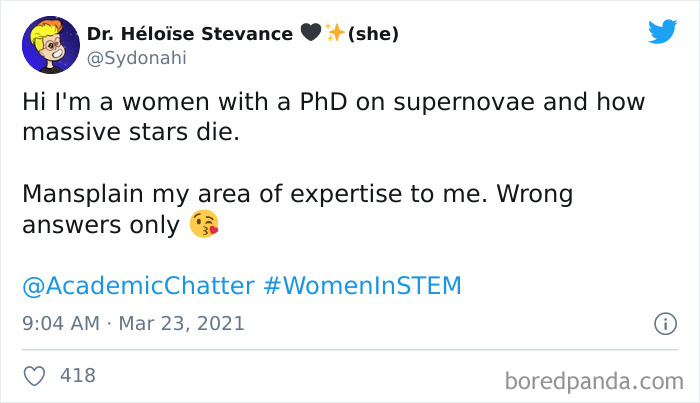The height and width of the screenshot is (403, 700).
Task: Open the tweet info icon
Action: pyautogui.click(x=661, y=324)
